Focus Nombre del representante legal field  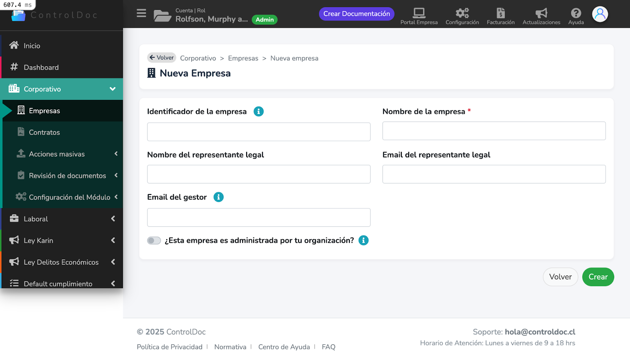coord(259,174)
